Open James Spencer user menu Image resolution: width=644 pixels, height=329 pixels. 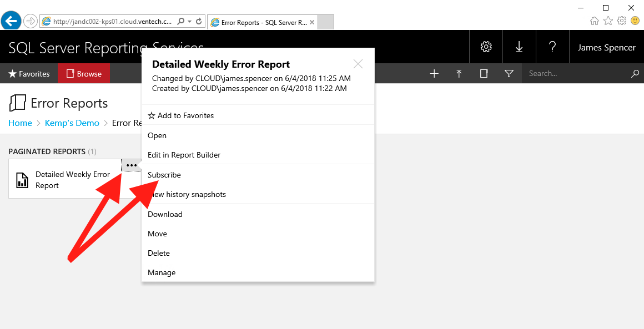pyautogui.click(x=606, y=47)
